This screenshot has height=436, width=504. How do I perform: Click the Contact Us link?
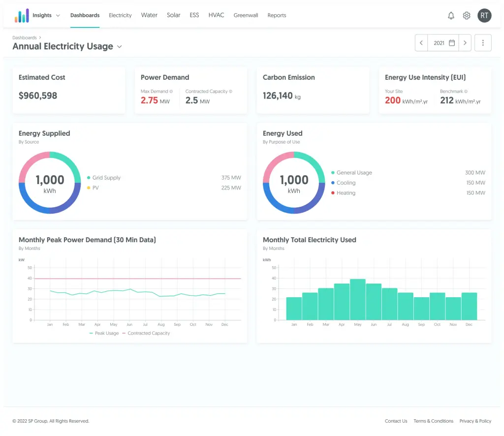[396, 421]
